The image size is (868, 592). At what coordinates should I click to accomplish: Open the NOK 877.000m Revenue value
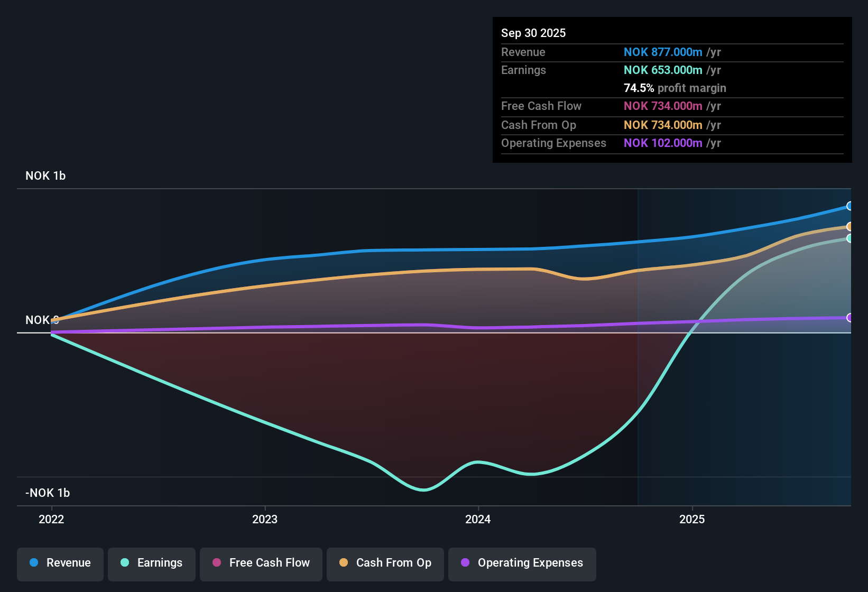663,52
